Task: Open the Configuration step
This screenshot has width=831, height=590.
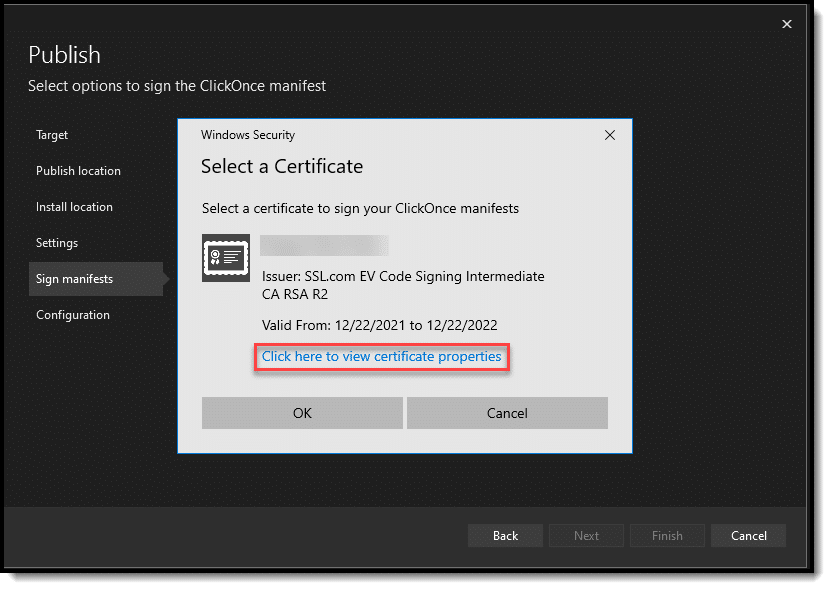Action: tap(73, 315)
